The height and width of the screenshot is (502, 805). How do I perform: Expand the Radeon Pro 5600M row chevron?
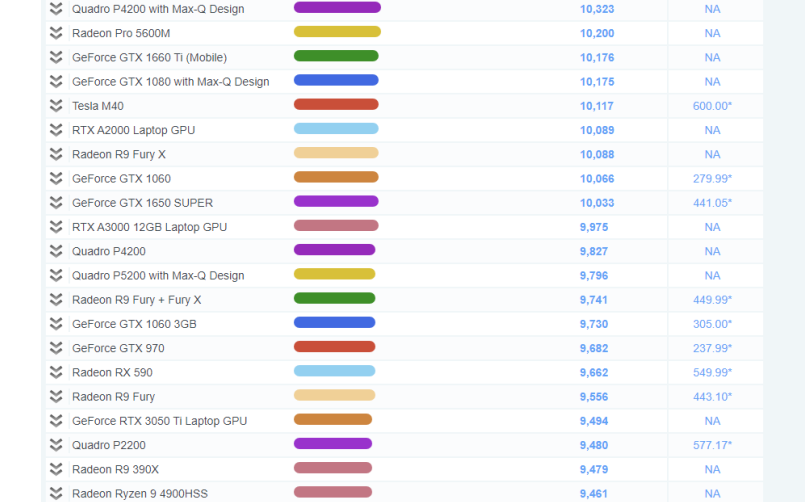[x=56, y=33]
